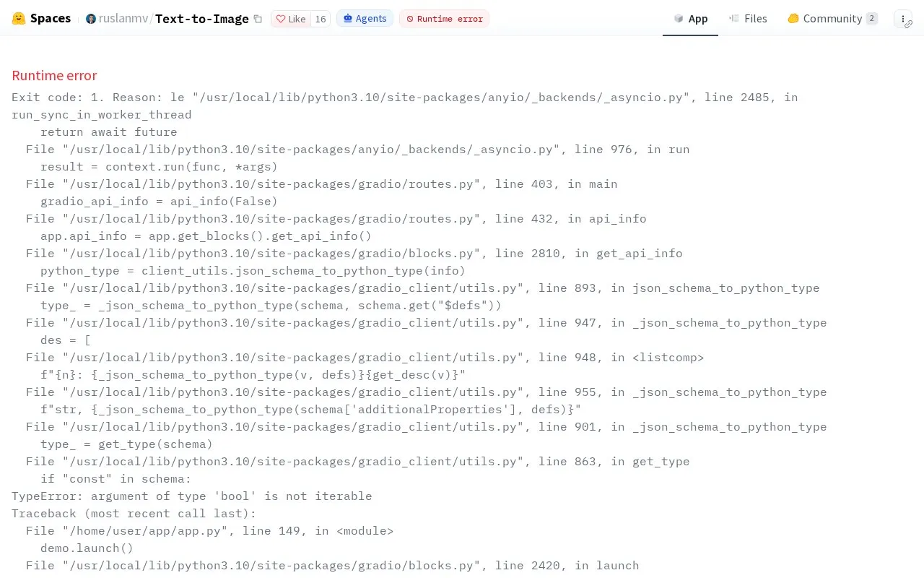The width and height of the screenshot is (924, 578).
Task: Open the Community tab
Action: coord(832,19)
